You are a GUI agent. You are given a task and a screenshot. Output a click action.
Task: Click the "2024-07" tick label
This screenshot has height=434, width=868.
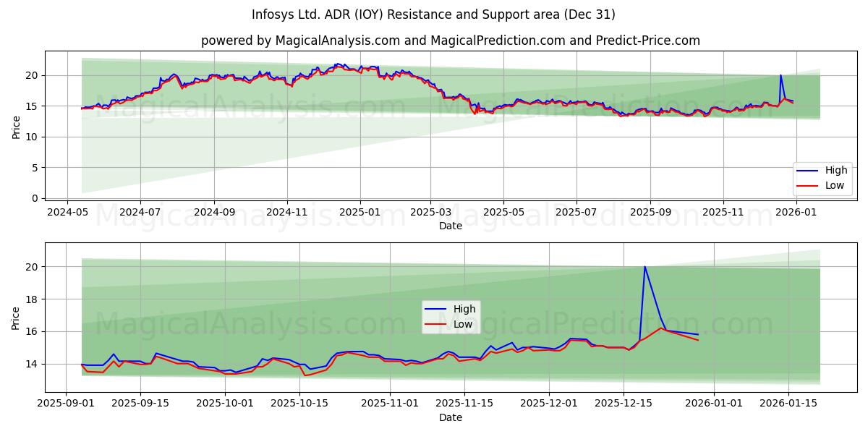140,212
